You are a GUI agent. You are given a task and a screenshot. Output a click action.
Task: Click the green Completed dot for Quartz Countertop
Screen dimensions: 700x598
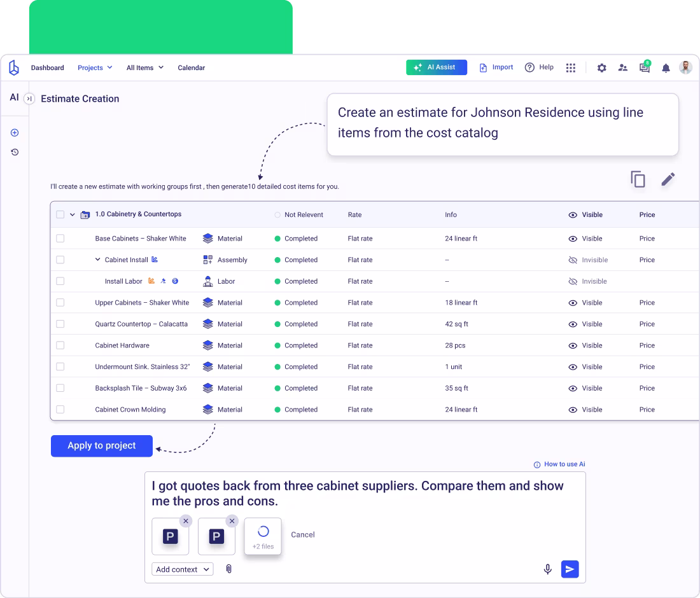pos(277,324)
